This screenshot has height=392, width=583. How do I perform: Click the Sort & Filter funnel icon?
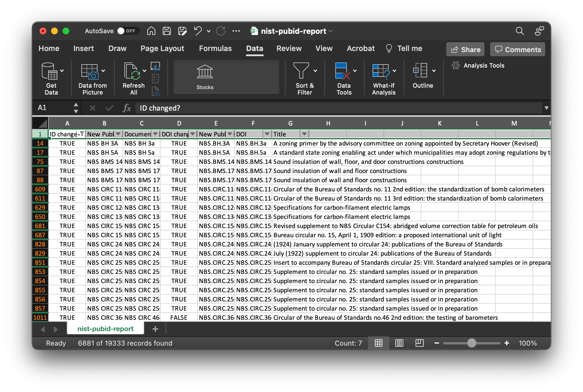click(x=301, y=70)
